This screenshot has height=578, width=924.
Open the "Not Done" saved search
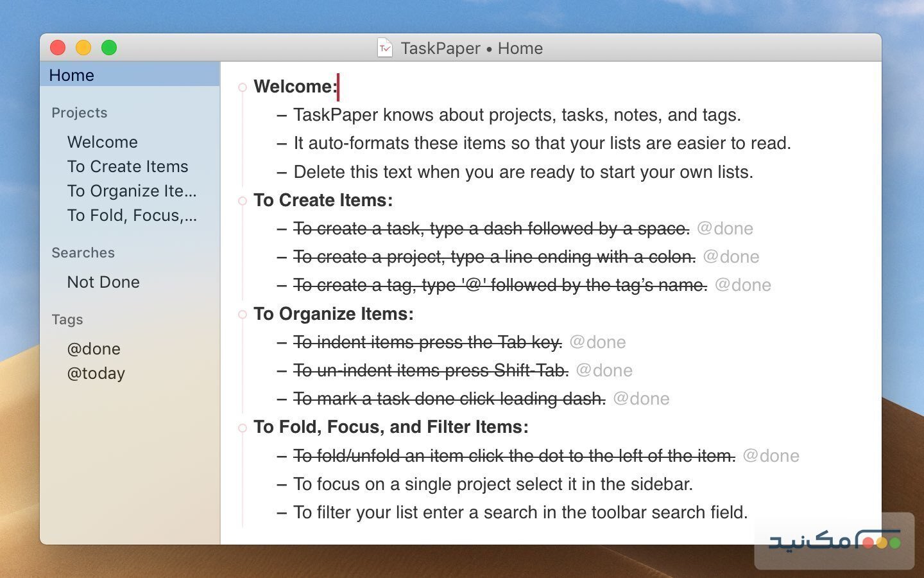click(x=103, y=282)
